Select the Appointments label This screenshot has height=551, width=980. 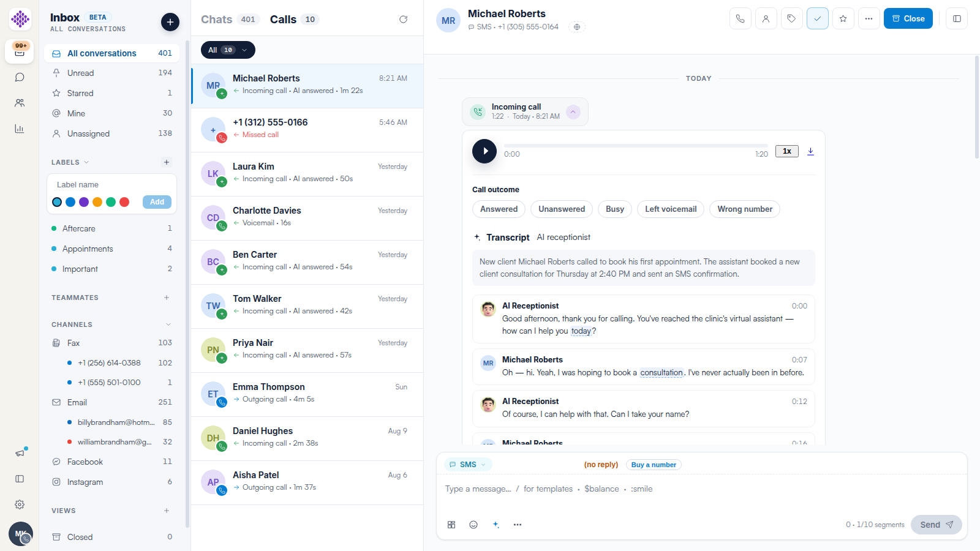click(111, 249)
